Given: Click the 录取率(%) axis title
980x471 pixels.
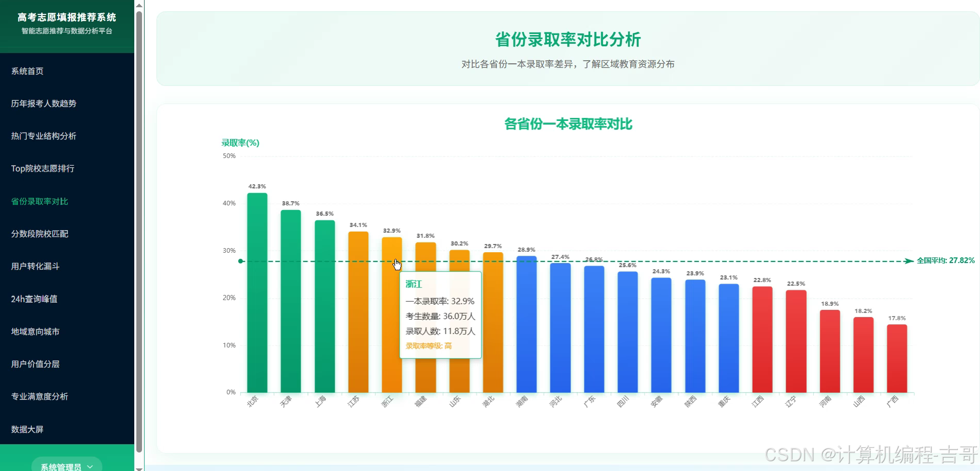Looking at the screenshot, I should point(240,143).
